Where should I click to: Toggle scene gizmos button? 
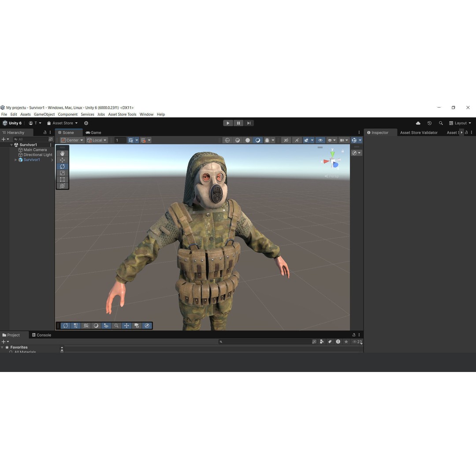(x=354, y=140)
